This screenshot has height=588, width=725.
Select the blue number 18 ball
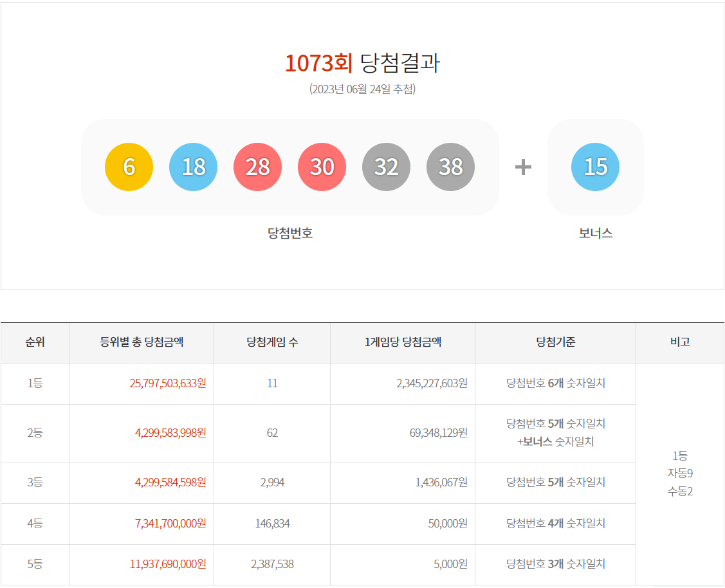coord(193,167)
